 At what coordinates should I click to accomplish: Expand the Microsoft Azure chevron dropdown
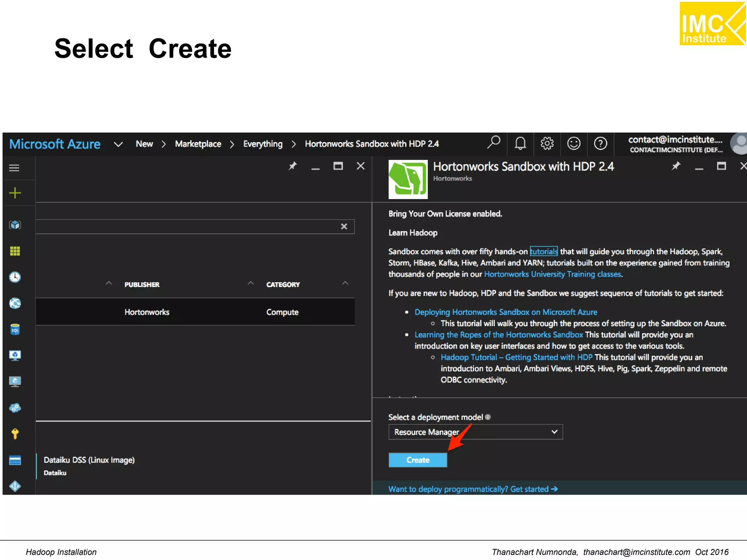tap(118, 144)
